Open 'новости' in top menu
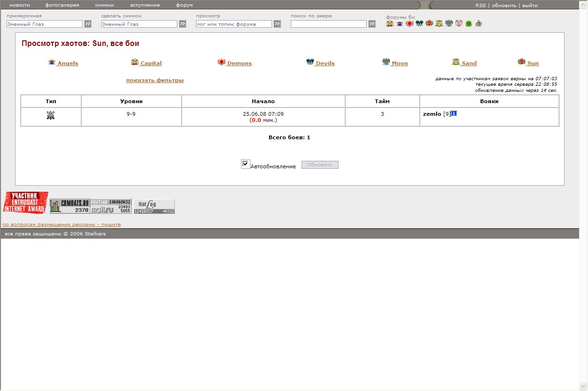The width and height of the screenshot is (588, 391). pyautogui.click(x=20, y=5)
